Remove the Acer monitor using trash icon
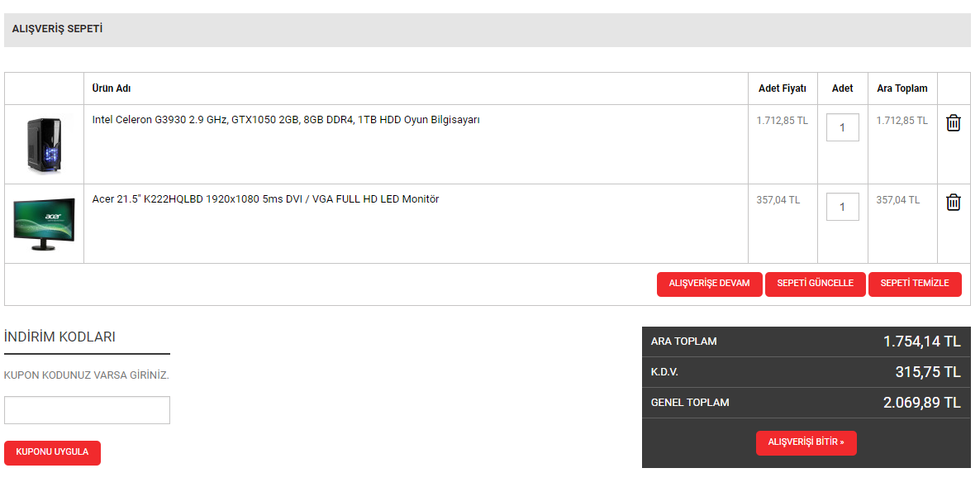Image resolution: width=980 pixels, height=492 pixels. 953,203
